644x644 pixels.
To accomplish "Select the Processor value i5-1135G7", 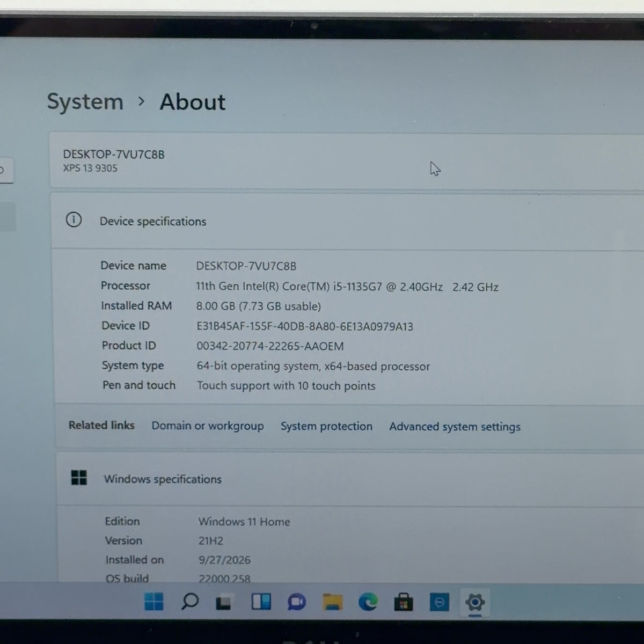I will (347, 287).
